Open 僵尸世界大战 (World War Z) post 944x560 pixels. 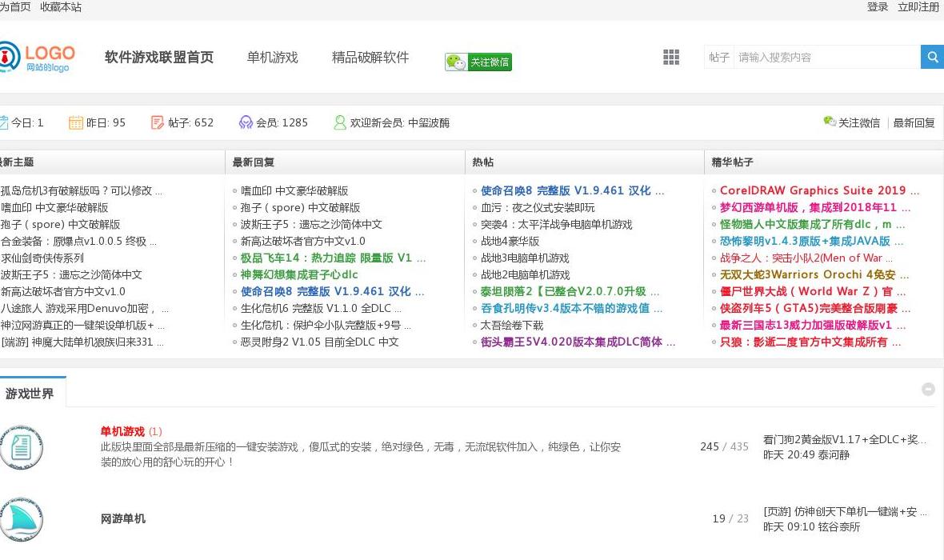pyautogui.click(x=813, y=291)
